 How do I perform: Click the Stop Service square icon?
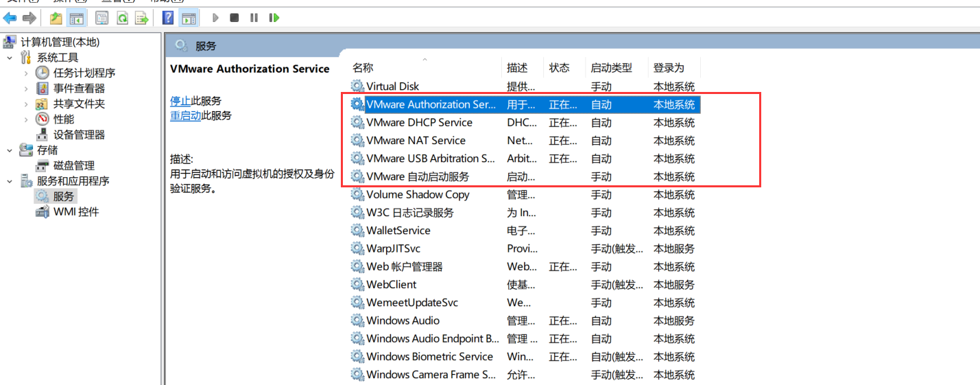pos(235,18)
